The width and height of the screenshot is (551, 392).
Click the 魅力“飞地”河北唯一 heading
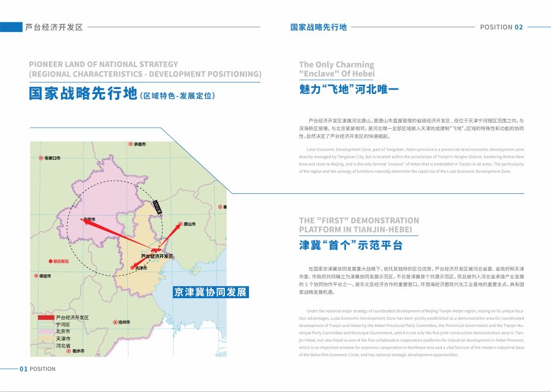[x=349, y=89]
